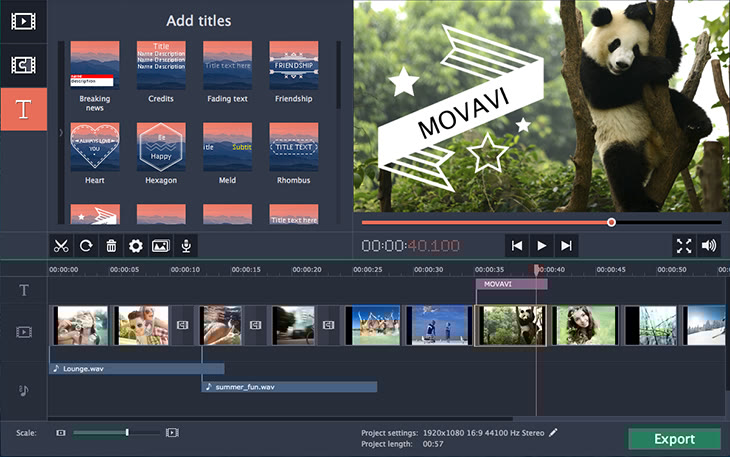Screen dimensions: 730x457
Task: Play the video preview
Action: (541, 245)
